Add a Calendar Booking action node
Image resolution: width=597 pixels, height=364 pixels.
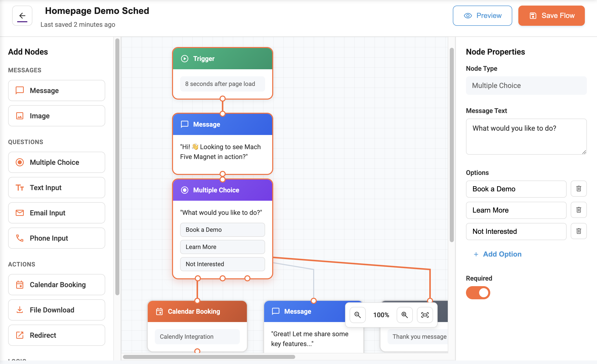click(x=56, y=285)
